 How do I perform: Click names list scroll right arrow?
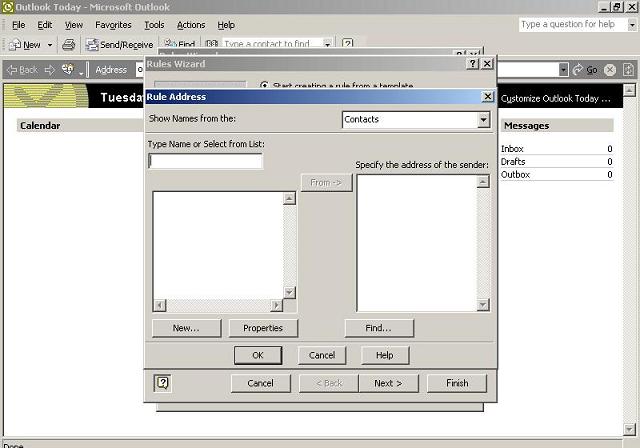click(x=276, y=305)
